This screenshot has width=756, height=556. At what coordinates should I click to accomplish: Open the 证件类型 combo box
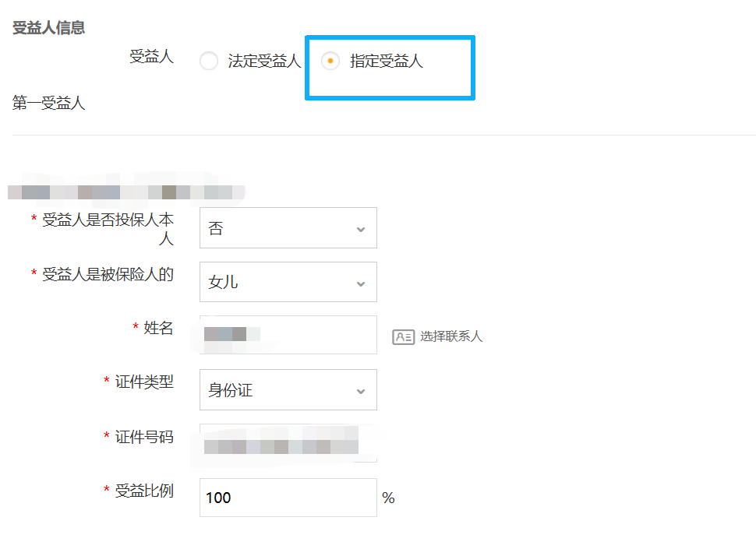click(288, 389)
